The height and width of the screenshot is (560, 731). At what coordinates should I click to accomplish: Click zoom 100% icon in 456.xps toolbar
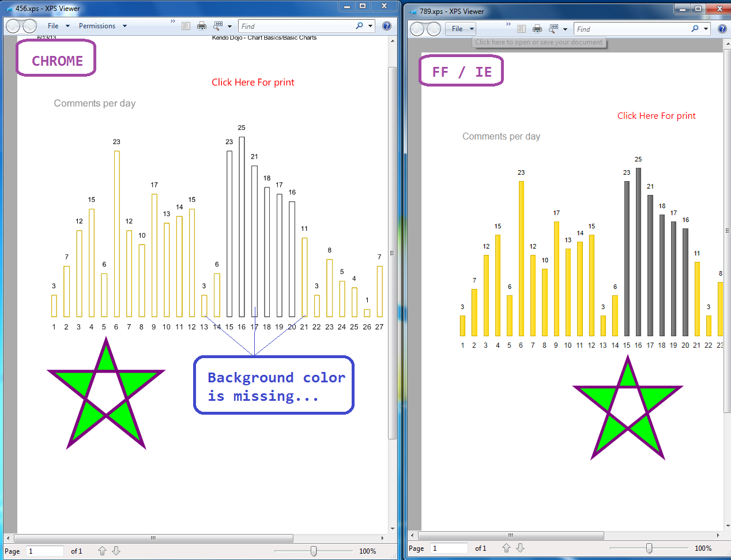(218, 26)
